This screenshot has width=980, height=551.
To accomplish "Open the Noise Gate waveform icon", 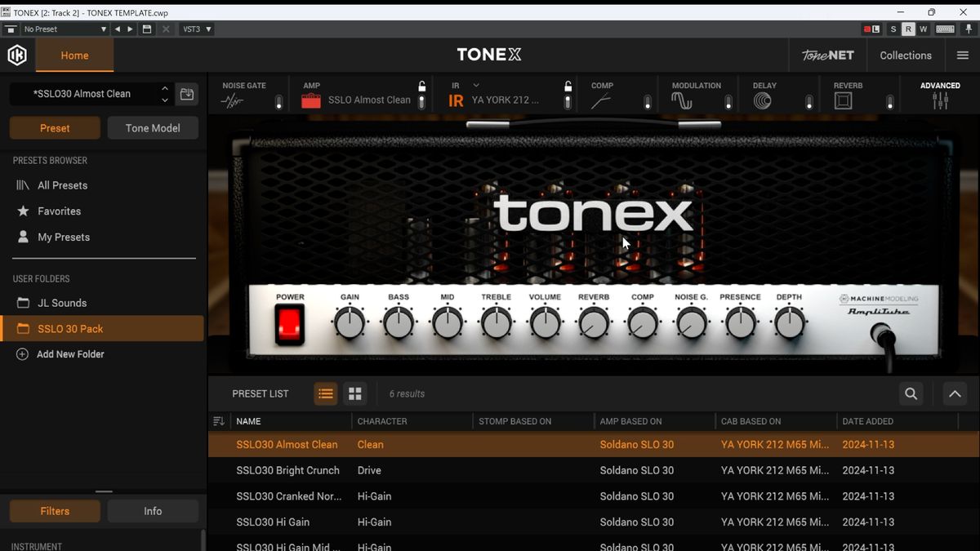I will 233,101.
